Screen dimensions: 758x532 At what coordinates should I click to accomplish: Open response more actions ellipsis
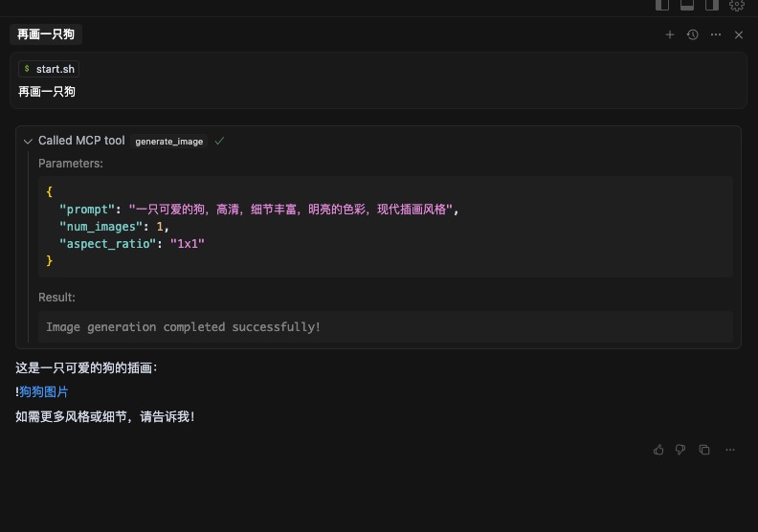pos(730,450)
